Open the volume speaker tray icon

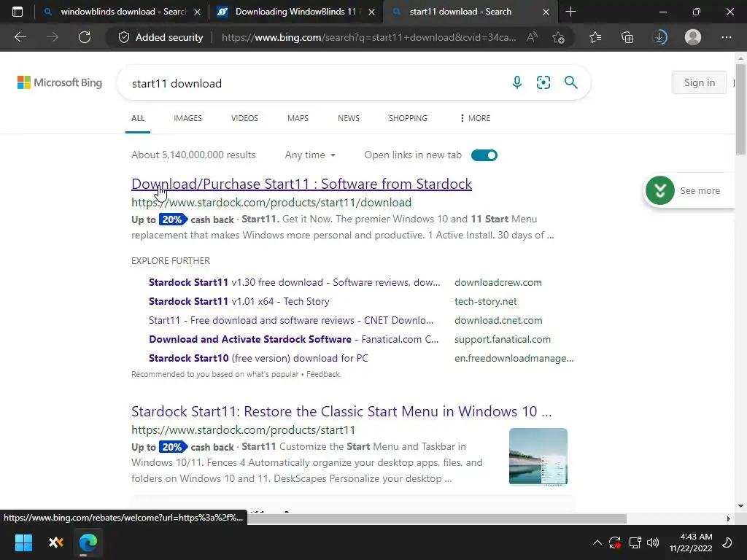click(653, 542)
